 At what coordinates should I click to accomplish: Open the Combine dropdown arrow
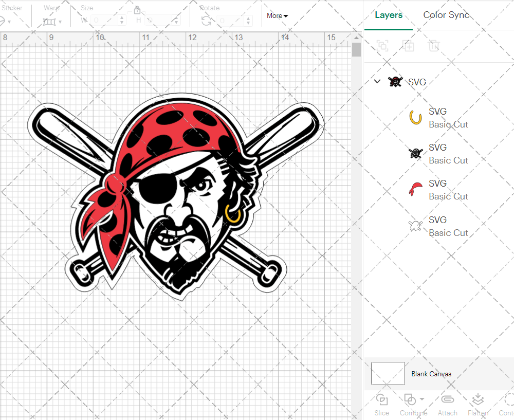click(422, 399)
